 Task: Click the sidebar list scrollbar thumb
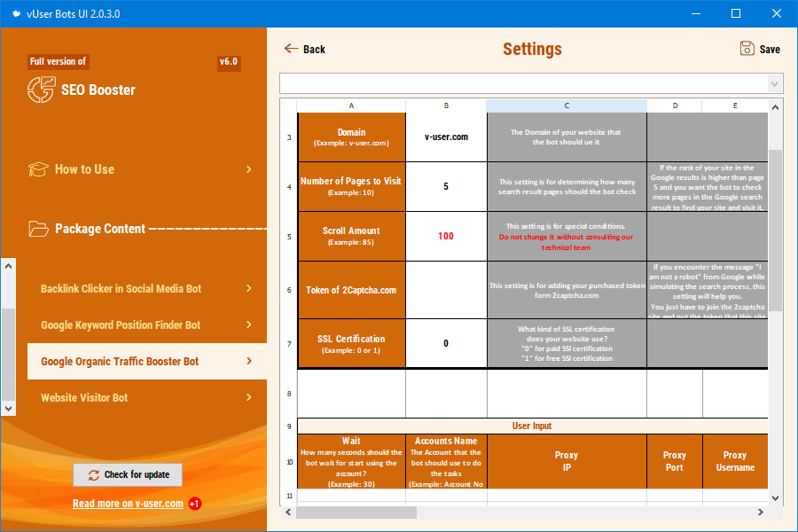(x=8, y=355)
